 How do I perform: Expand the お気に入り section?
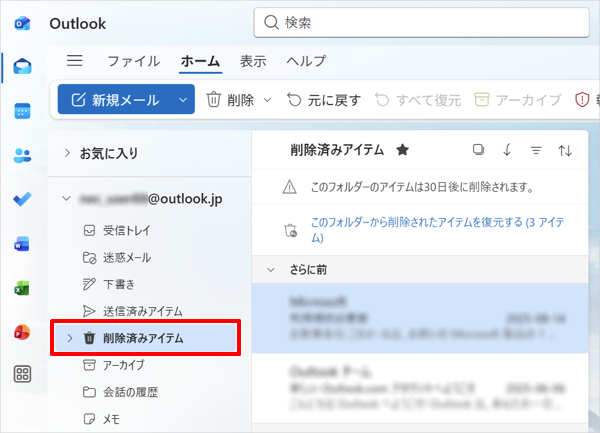[67, 153]
